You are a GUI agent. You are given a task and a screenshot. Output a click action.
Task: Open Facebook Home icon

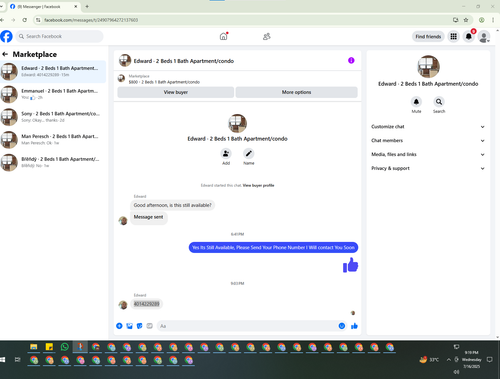coord(223,36)
